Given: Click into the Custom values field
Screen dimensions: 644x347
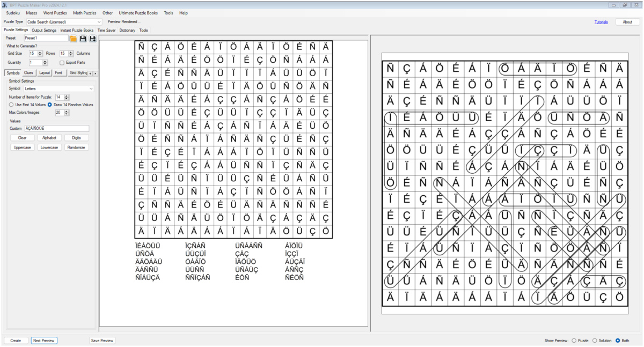Looking at the screenshot, I should pos(56,128).
